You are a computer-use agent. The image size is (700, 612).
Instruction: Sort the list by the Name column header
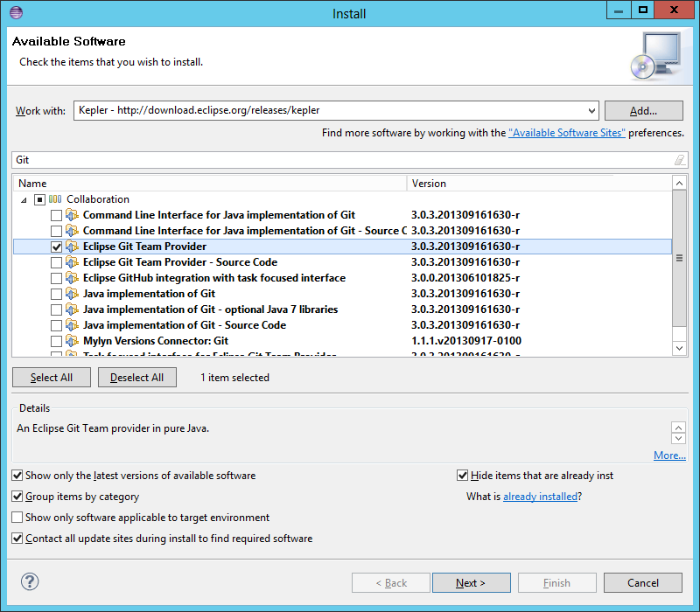tap(210, 184)
